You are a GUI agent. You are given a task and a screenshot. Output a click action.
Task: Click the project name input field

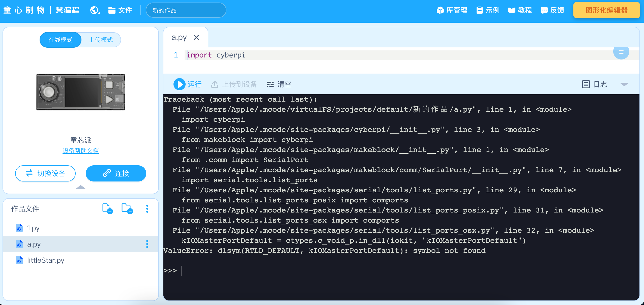pyautogui.click(x=186, y=10)
